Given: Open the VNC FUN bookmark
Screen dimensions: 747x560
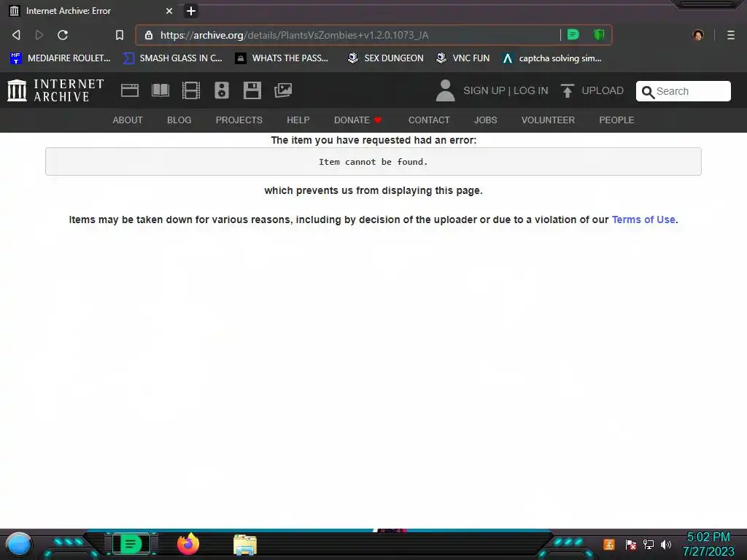Looking at the screenshot, I should coord(462,58).
